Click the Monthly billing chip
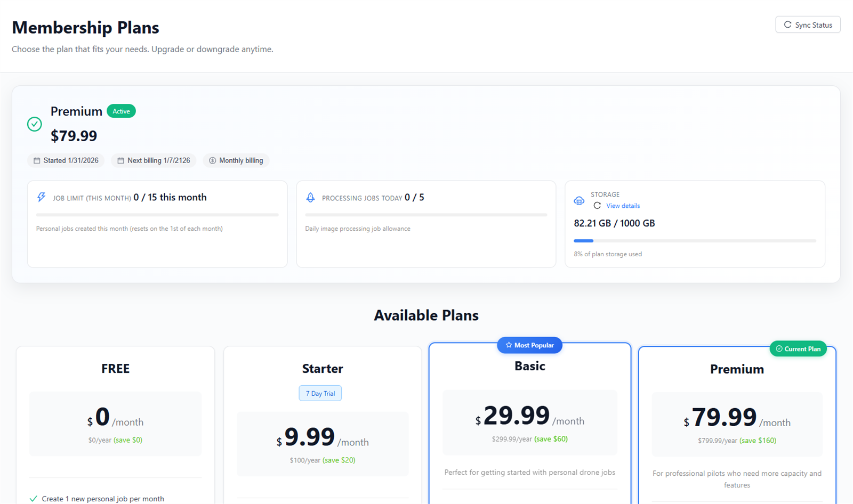Viewport: 853px width, 504px height. coord(236,160)
